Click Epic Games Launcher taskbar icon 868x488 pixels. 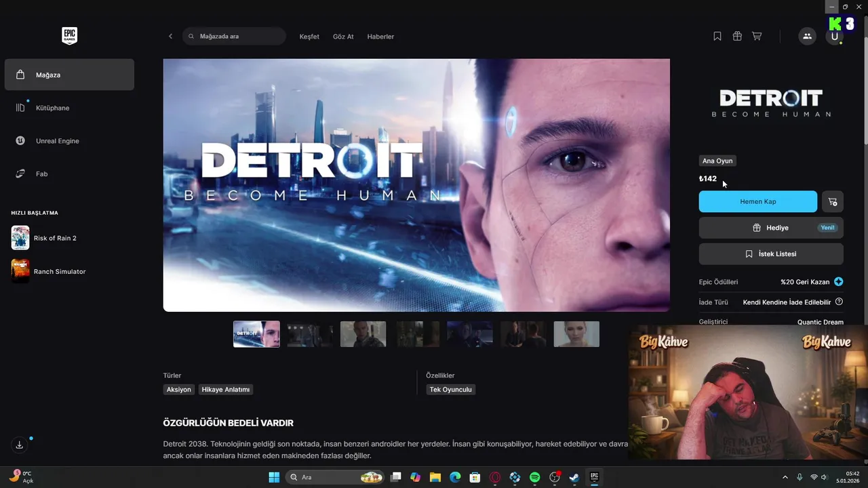(594, 477)
